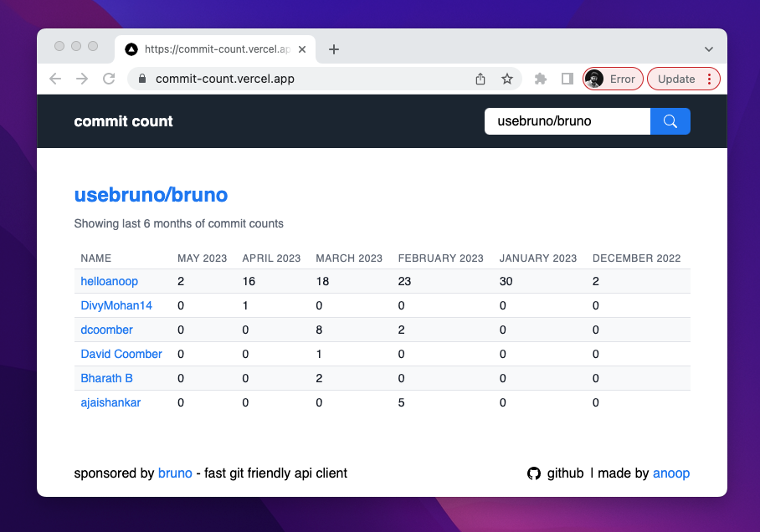
Task: Click the FEBRUARY 2023 column header
Action: 440,258
